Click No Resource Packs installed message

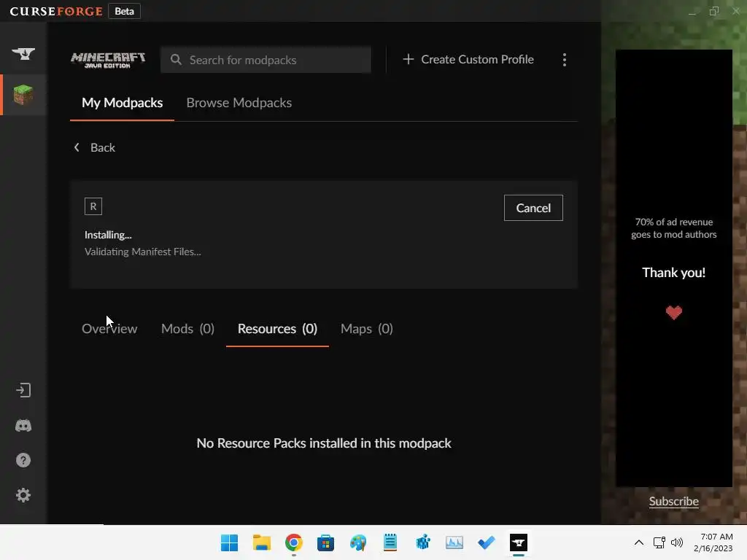324,443
